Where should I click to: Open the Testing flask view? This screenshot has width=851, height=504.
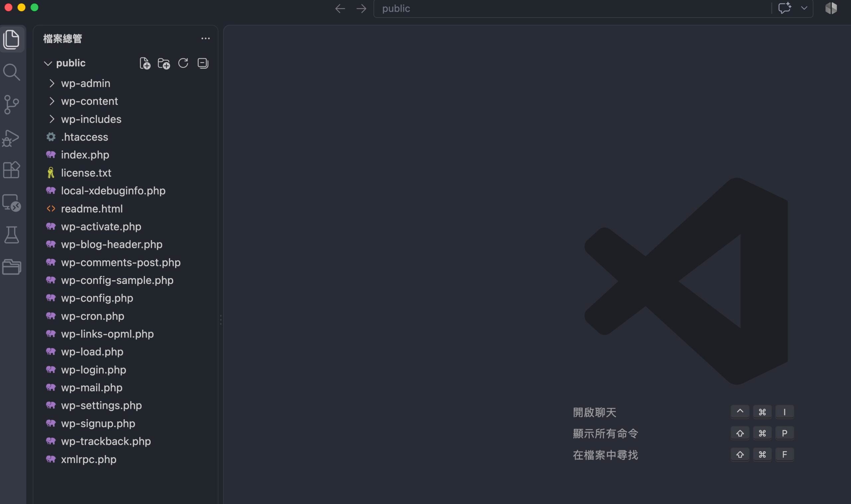(x=12, y=235)
